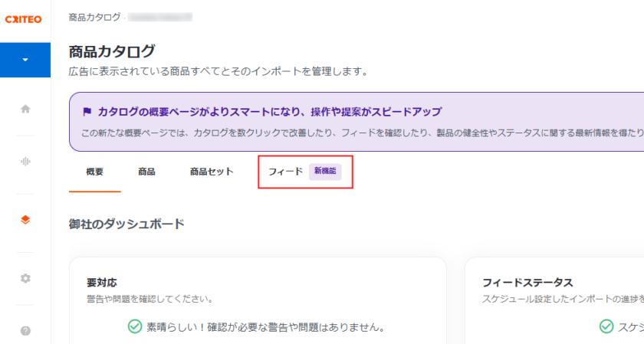Click the green checkmark in the 要対応 card
The image size is (644, 344).
click(x=134, y=327)
